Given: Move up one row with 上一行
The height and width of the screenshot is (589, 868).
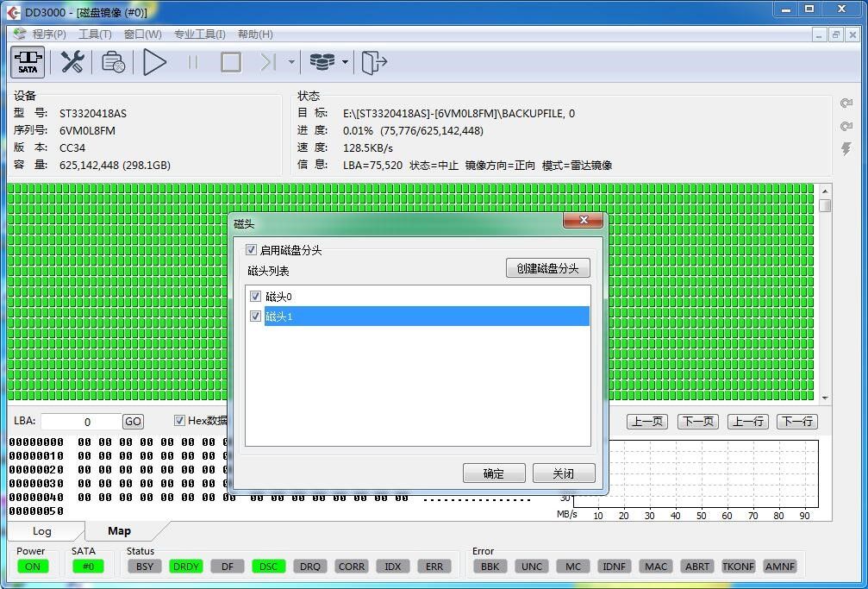Looking at the screenshot, I should (748, 422).
